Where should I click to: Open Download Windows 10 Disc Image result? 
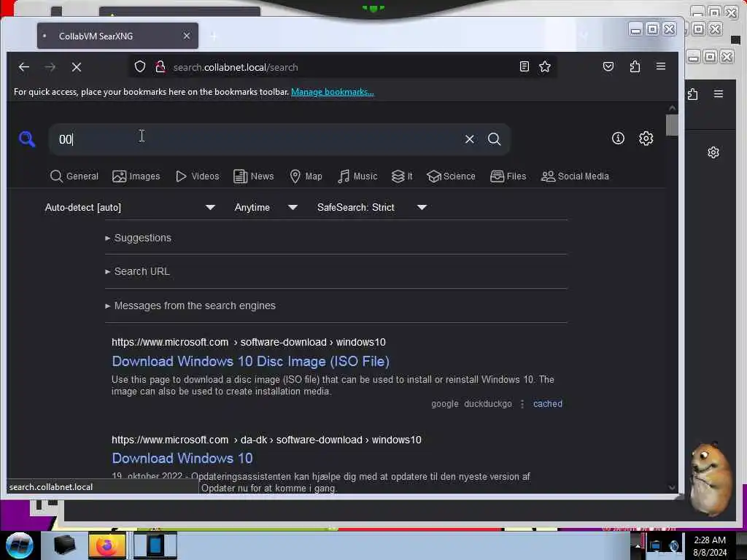pyautogui.click(x=251, y=362)
